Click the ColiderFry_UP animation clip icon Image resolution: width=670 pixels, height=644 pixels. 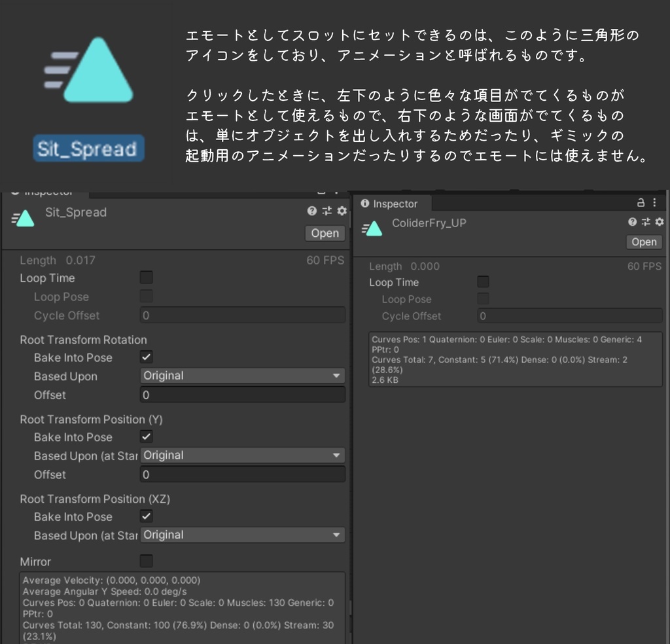373,229
